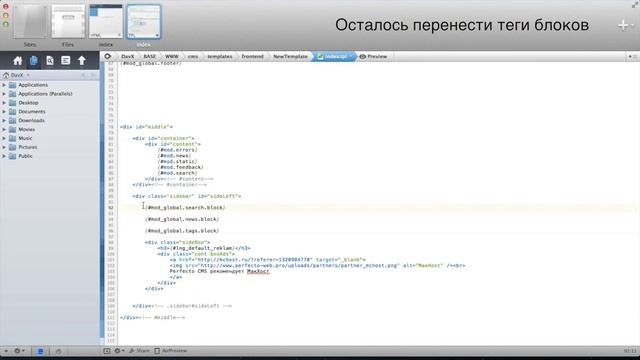640x360 pixels.
Task: Click BASE in the path bar
Action: (x=149, y=56)
